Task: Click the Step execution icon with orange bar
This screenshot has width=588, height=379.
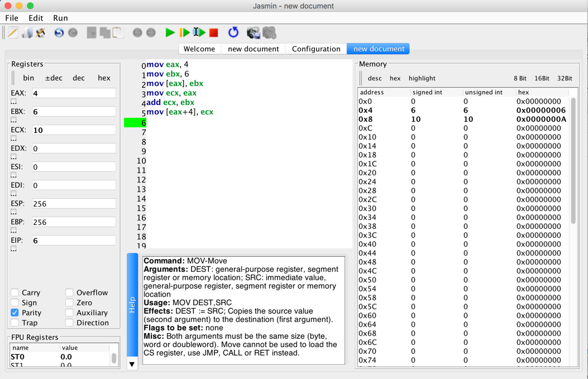Action: 184,33
